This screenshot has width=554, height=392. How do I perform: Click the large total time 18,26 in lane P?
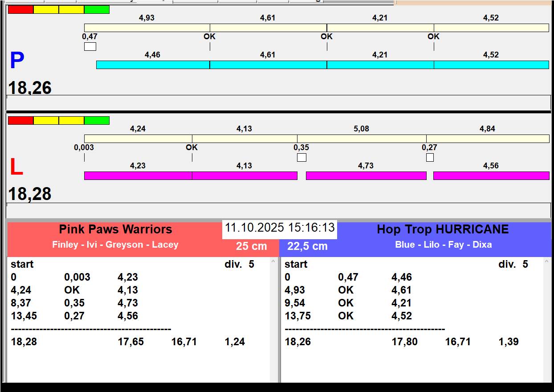[x=30, y=88]
